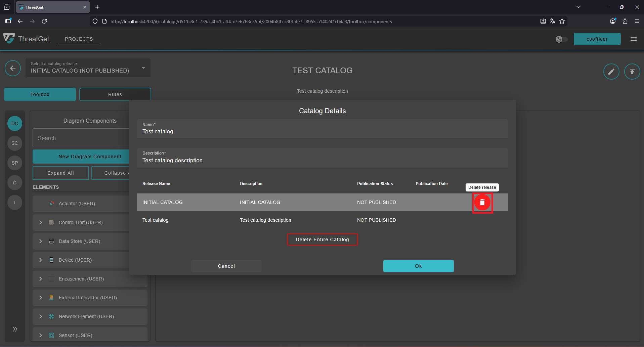
Task: Select the SP sidebar icon
Action: tap(15, 163)
